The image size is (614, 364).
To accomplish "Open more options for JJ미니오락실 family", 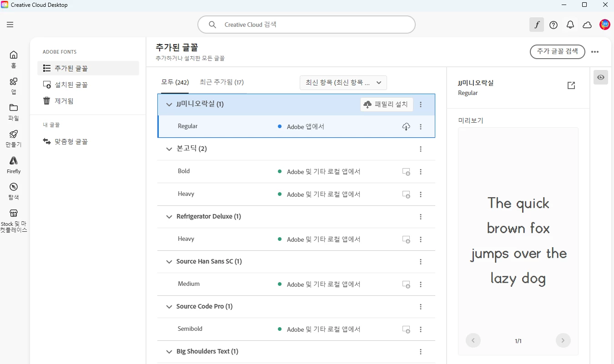I will (x=421, y=105).
